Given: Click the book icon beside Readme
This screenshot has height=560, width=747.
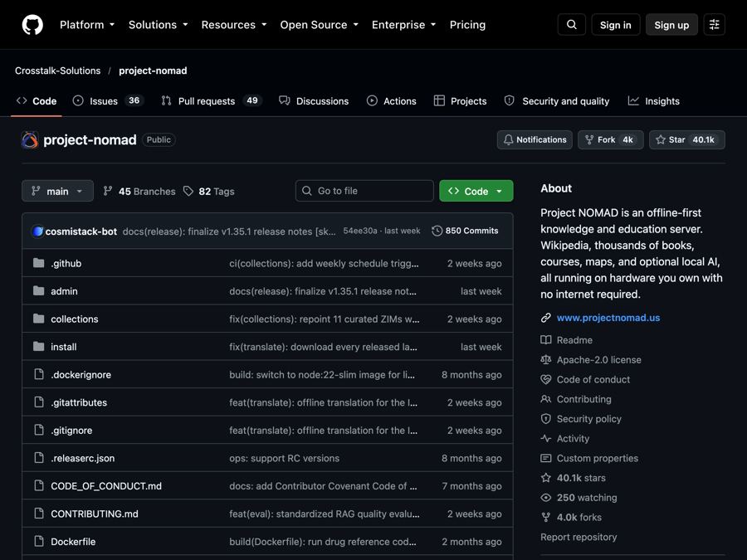Looking at the screenshot, I should click(546, 340).
